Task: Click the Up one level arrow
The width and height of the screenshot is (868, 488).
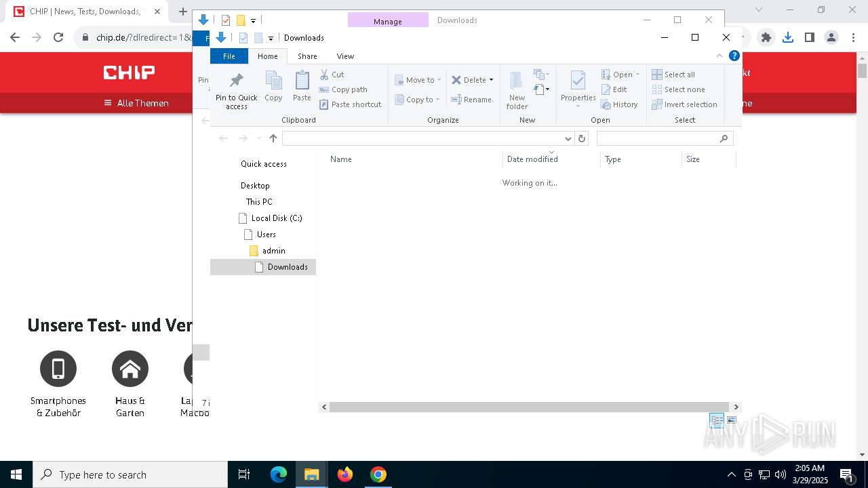Action: coord(273,138)
